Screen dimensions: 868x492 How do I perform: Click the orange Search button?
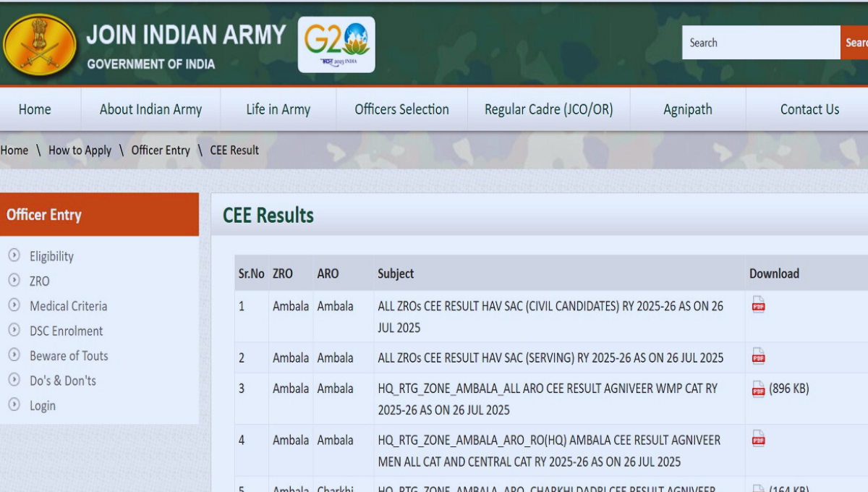click(854, 43)
